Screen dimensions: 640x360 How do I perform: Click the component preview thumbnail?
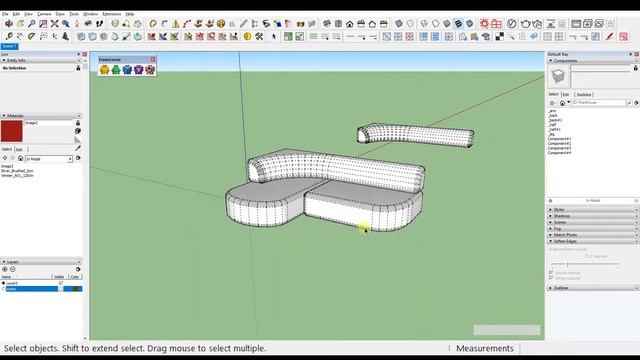tap(558, 76)
